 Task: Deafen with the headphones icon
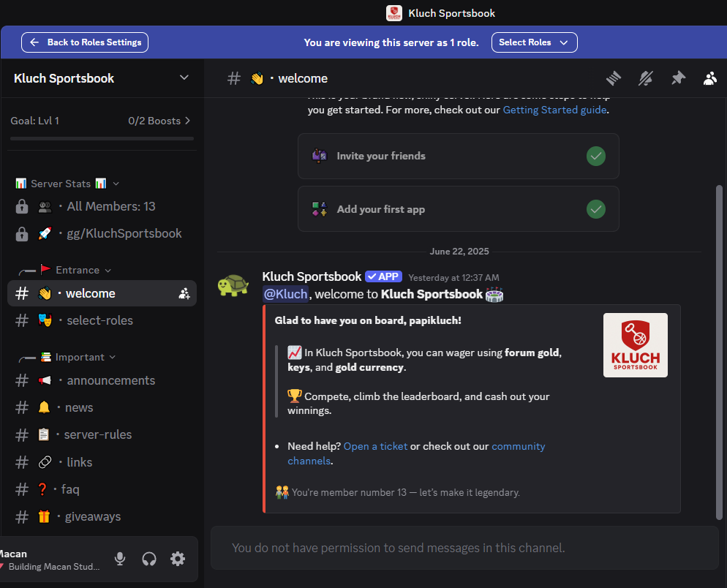pos(149,559)
